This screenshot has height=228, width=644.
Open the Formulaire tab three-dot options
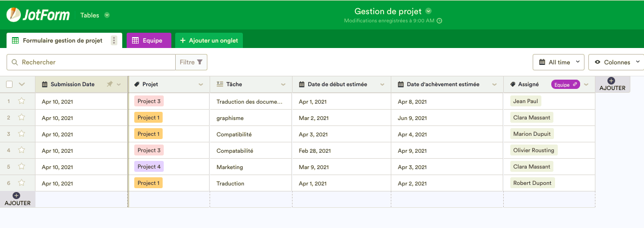[114, 40]
